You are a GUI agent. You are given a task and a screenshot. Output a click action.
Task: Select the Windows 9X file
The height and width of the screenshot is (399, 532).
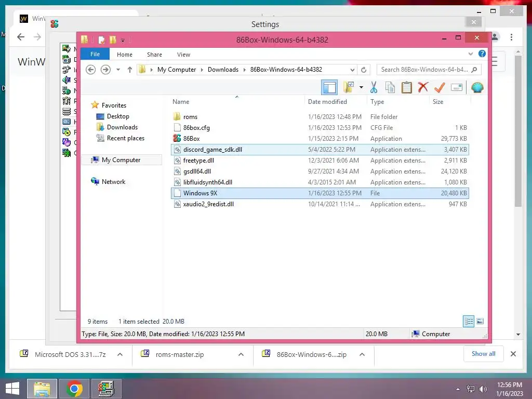tap(320, 193)
